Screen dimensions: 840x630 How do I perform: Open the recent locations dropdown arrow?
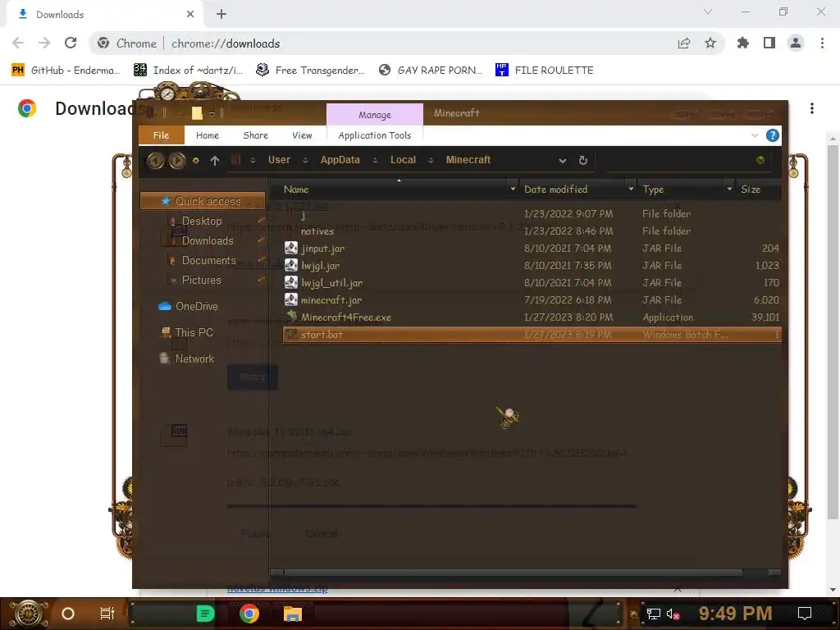[x=195, y=160]
